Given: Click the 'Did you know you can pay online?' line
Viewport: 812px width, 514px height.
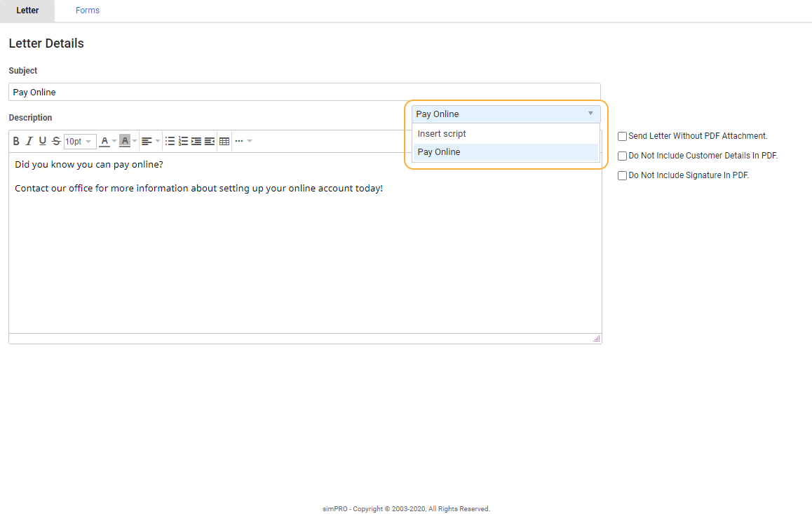Looking at the screenshot, I should point(89,165).
